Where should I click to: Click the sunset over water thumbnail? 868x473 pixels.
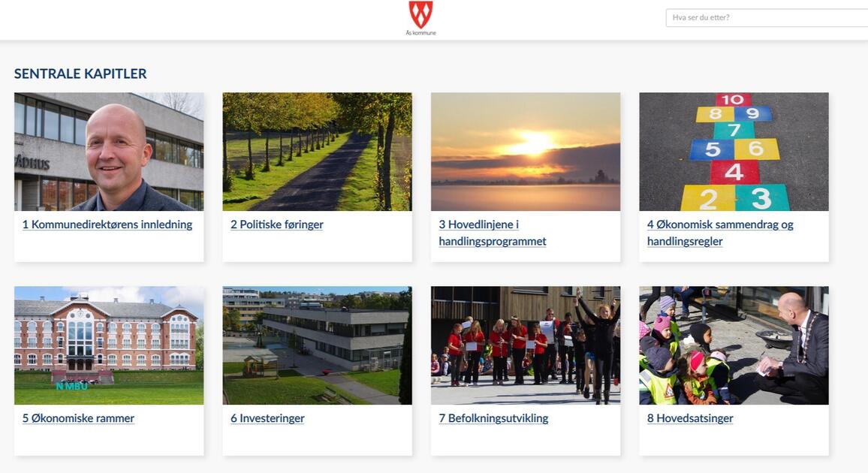[x=526, y=152]
